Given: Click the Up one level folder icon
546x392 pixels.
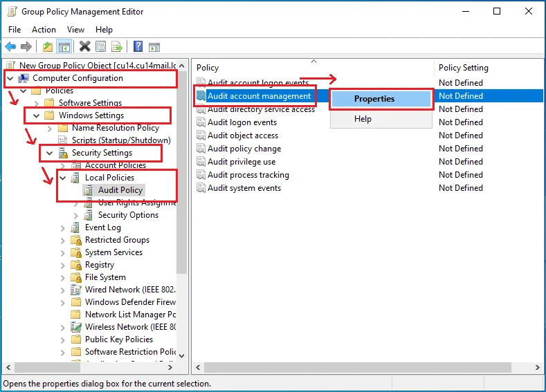Looking at the screenshot, I should [47, 46].
